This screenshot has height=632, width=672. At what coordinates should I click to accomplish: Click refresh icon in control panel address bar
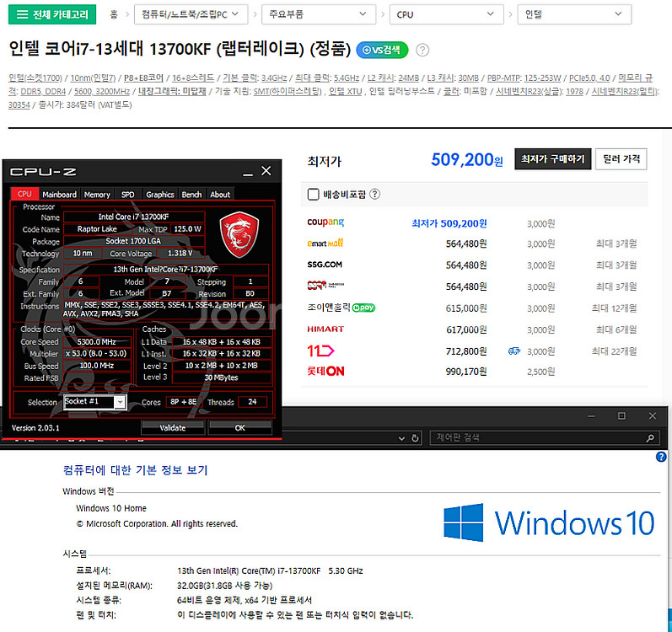pos(415,438)
